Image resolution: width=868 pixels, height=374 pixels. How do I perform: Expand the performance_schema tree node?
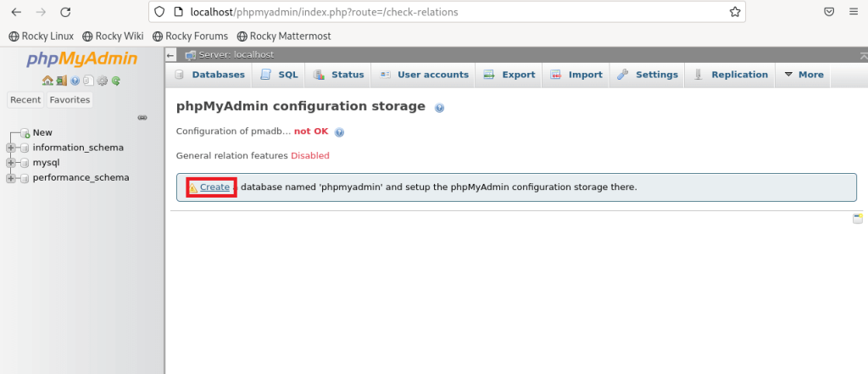(10, 178)
